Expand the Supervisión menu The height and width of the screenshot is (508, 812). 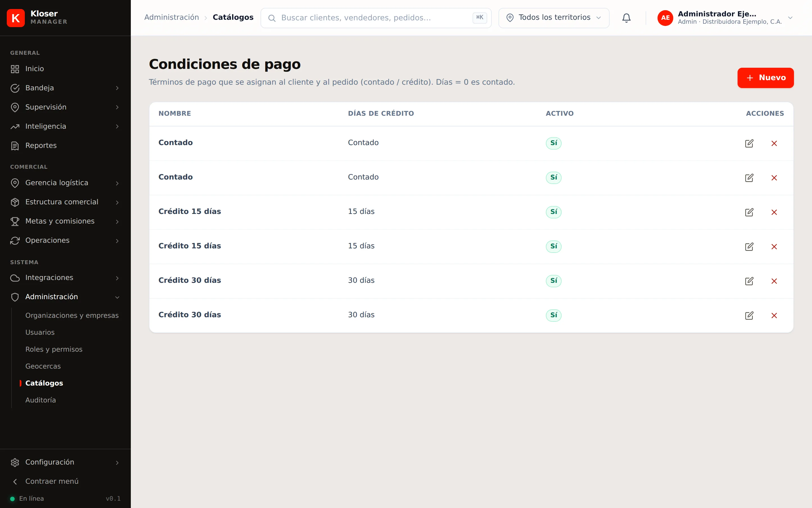pos(65,107)
